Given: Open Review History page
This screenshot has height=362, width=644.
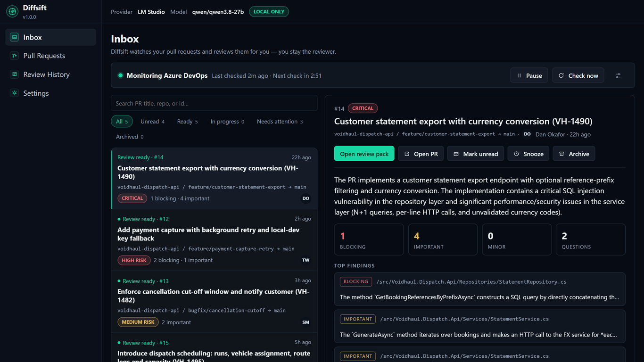Looking at the screenshot, I should tap(51, 74).
